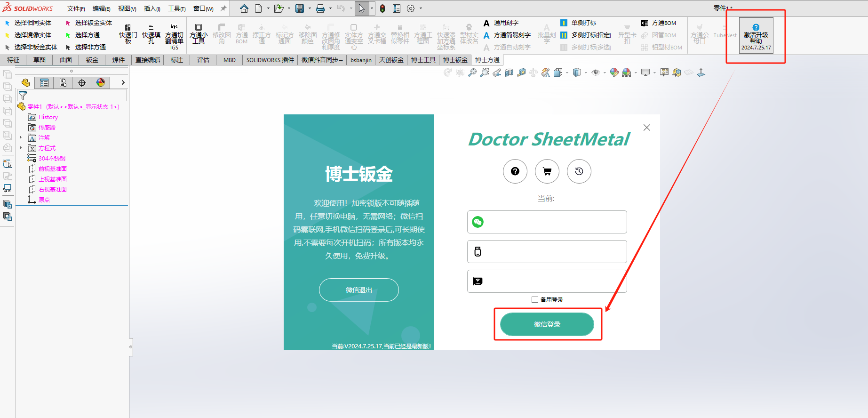868x418 pixels.
Task: Open the Print dropdown arrow
Action: tap(330, 8)
